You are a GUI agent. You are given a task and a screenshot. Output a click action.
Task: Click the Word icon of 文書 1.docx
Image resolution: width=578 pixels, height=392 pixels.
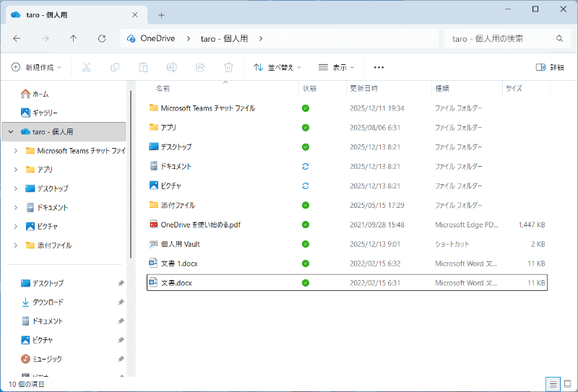153,263
